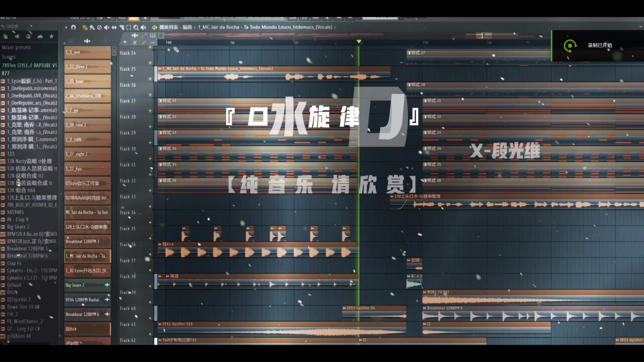Screen dimensions: 644x362
Task: Expand the Mixer presets browser folder
Action: pyautogui.click(x=16, y=48)
